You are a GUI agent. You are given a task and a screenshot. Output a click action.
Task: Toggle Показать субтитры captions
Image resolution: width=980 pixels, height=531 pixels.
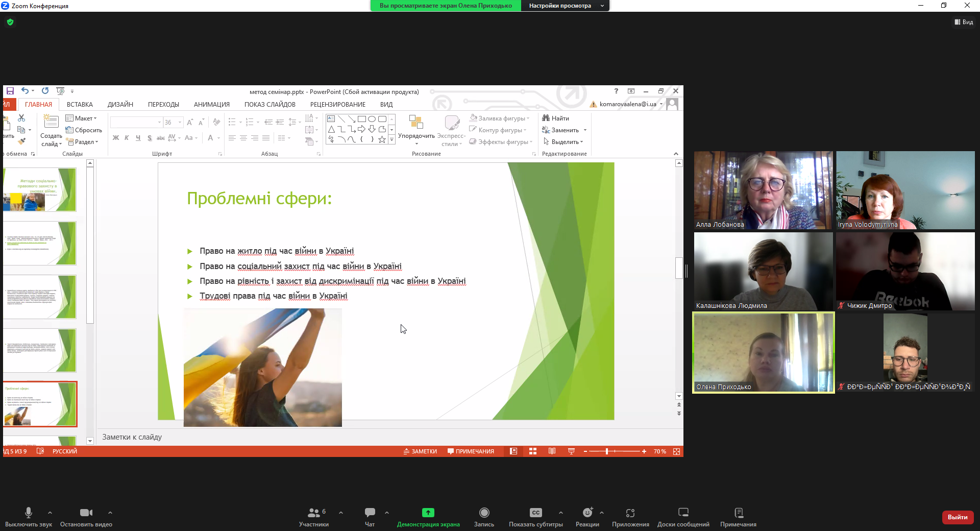[x=535, y=517]
